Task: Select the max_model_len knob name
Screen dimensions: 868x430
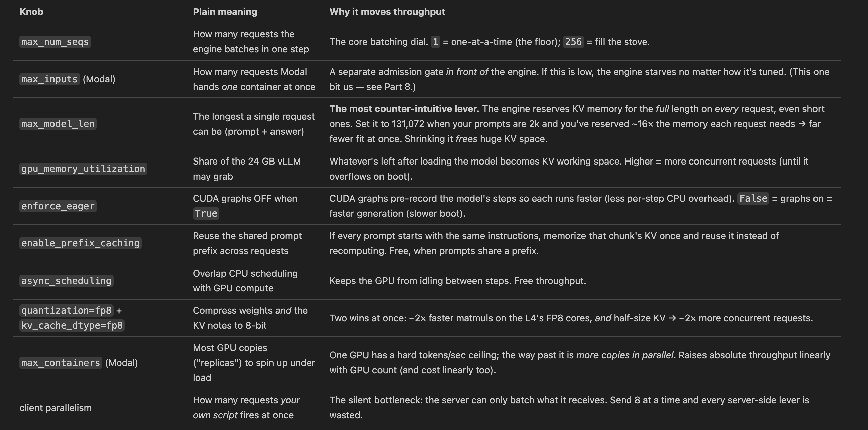Action: 58,124
